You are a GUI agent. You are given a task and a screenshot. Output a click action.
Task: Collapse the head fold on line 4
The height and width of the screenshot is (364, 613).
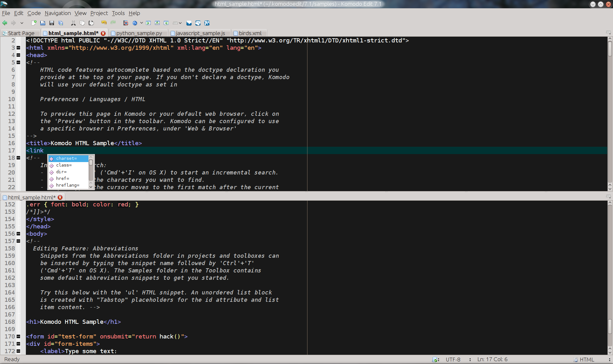19,55
